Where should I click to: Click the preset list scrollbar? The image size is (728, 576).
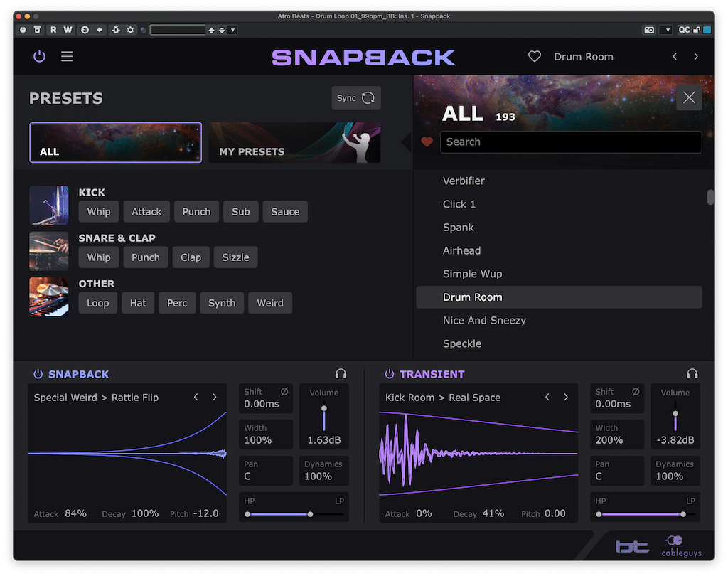[x=710, y=197]
